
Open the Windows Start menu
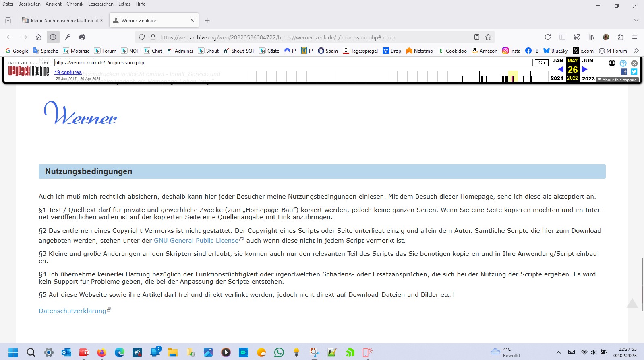(x=13, y=352)
